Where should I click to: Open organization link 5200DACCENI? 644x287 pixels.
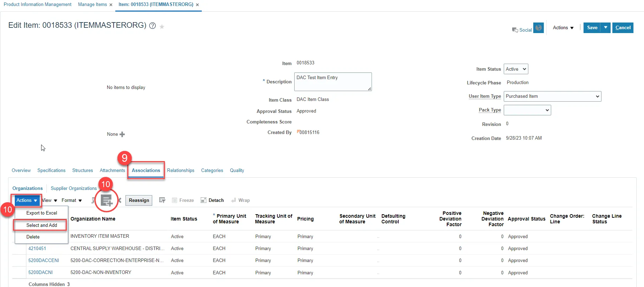point(44,261)
